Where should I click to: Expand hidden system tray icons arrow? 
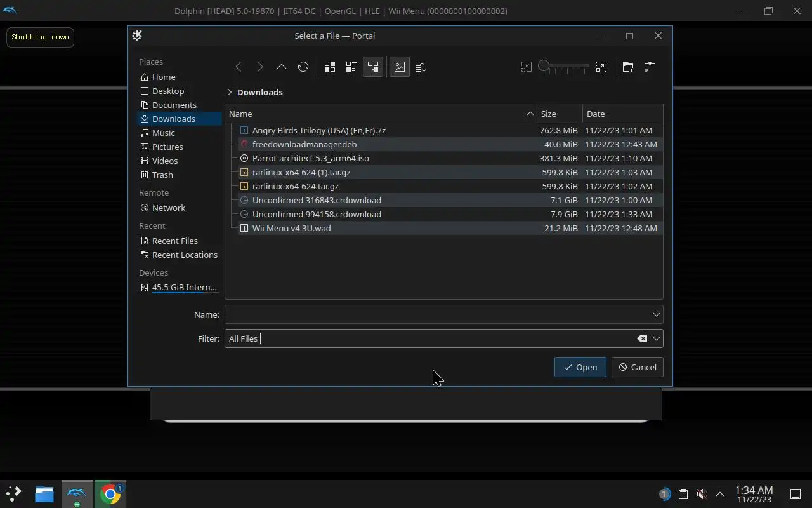pyautogui.click(x=720, y=493)
